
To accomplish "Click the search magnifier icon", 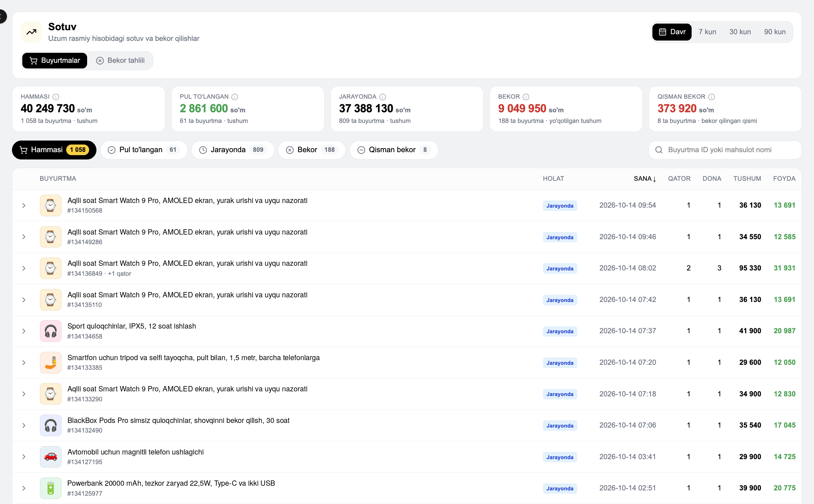I will (x=658, y=150).
